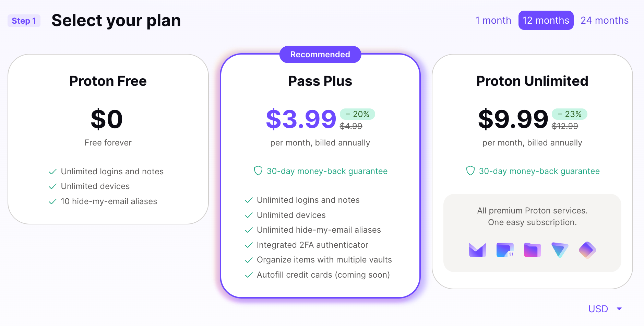Switch to the 24 months billing cycle
644x326 pixels.
point(605,20)
